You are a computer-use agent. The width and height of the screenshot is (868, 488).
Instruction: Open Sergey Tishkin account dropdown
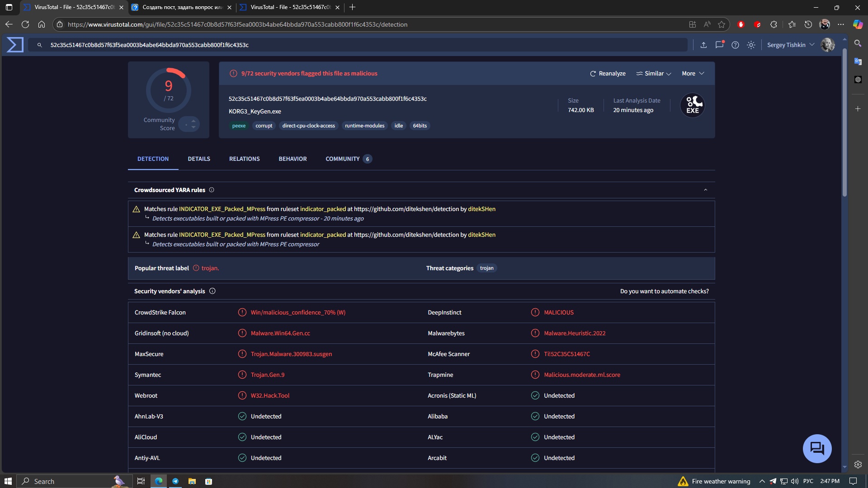click(790, 45)
